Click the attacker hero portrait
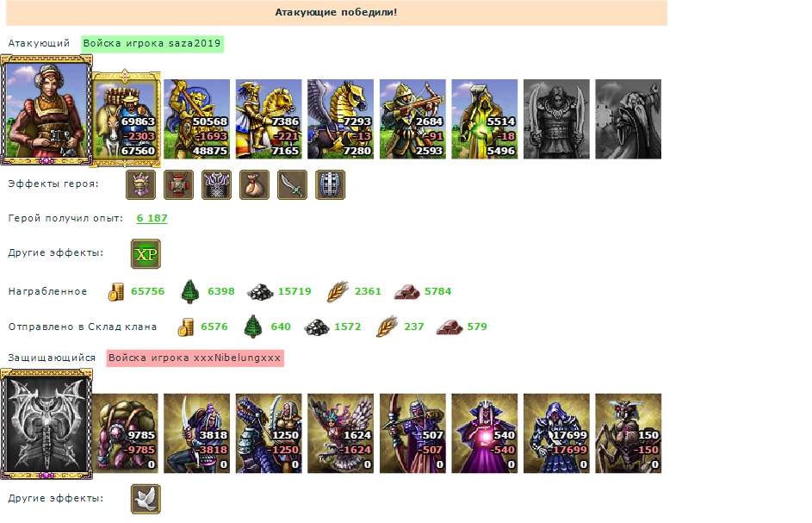 click(46, 110)
